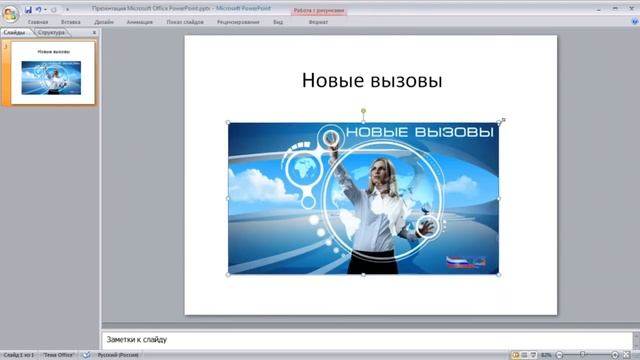Switch to the Структура pane tab
The width and height of the screenshot is (640, 360).
point(51,32)
